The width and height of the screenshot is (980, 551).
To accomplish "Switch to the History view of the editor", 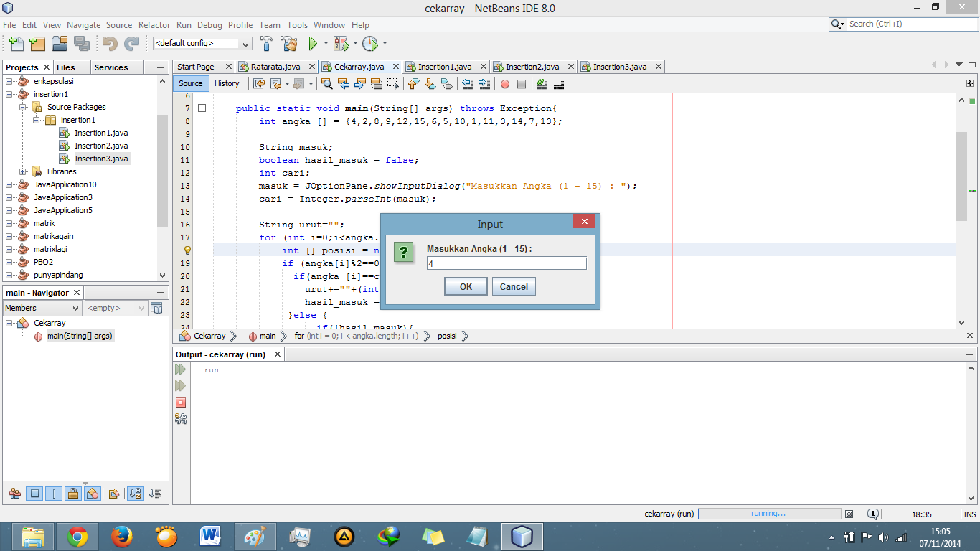I will point(227,83).
